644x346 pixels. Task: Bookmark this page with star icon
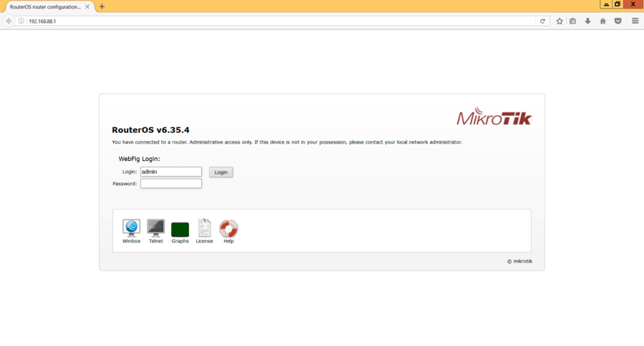pos(560,21)
